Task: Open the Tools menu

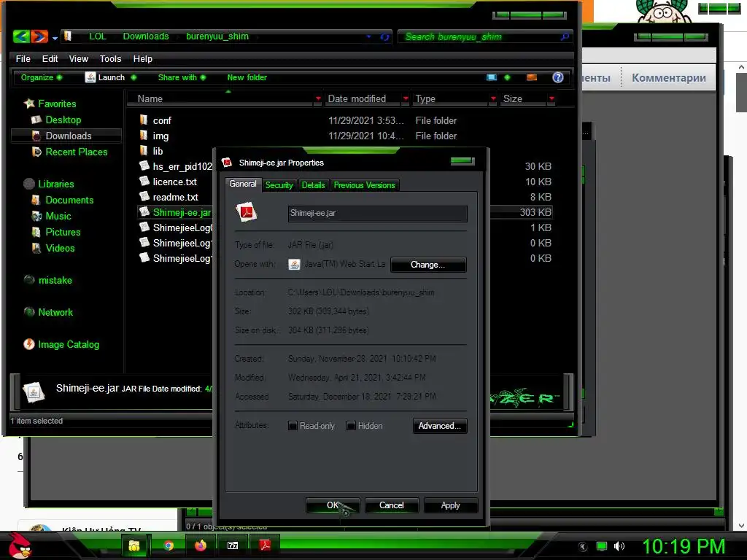Action: (x=110, y=58)
